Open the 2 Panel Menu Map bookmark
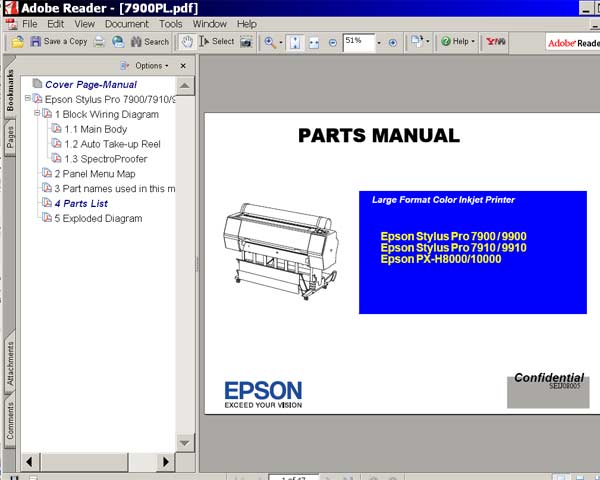This screenshot has width=600, height=480. coord(95,174)
